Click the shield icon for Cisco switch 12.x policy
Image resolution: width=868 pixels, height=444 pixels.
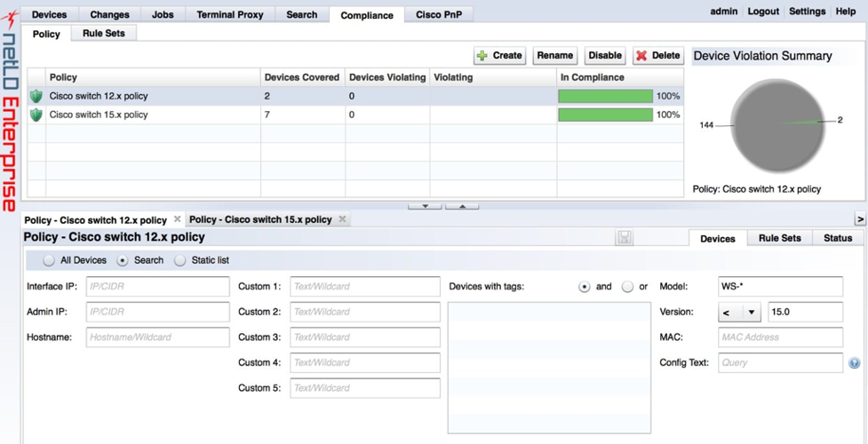36,96
